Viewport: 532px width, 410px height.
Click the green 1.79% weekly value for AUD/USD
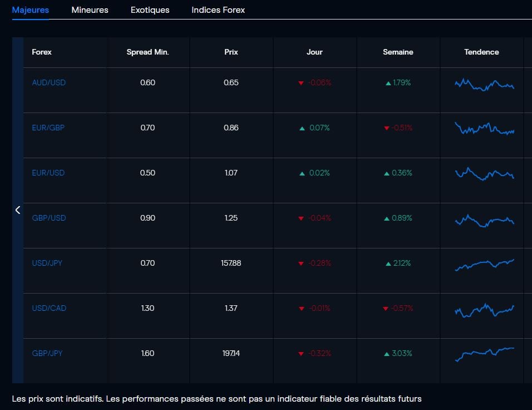pos(401,82)
